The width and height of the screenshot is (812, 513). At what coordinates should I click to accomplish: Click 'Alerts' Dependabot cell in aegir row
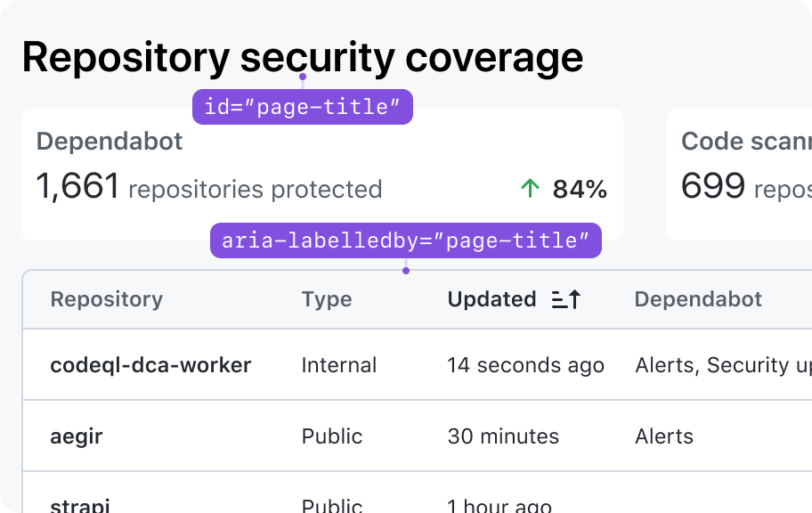coord(664,436)
